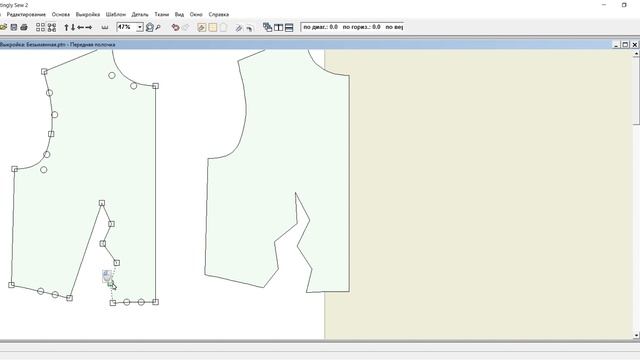
Task: Click the yellow grid sheet icon
Action: (213, 27)
